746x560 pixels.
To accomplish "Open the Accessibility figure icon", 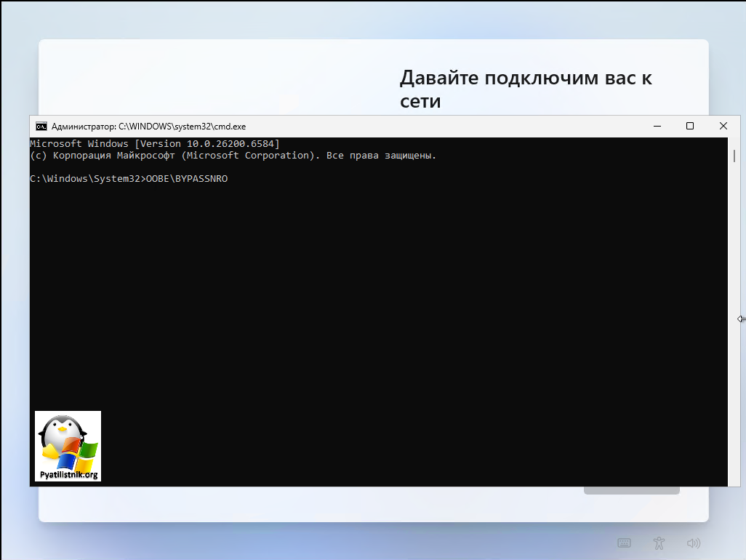I will point(659,543).
